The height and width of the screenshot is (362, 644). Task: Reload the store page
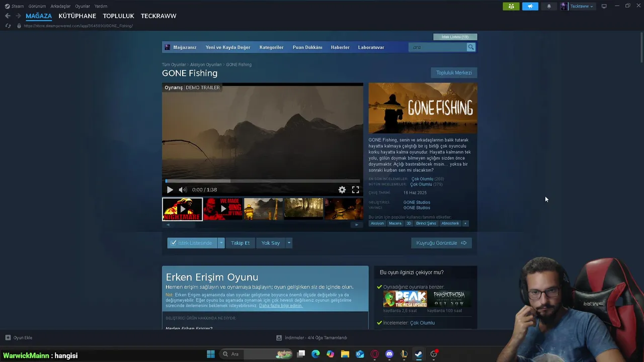(8, 26)
